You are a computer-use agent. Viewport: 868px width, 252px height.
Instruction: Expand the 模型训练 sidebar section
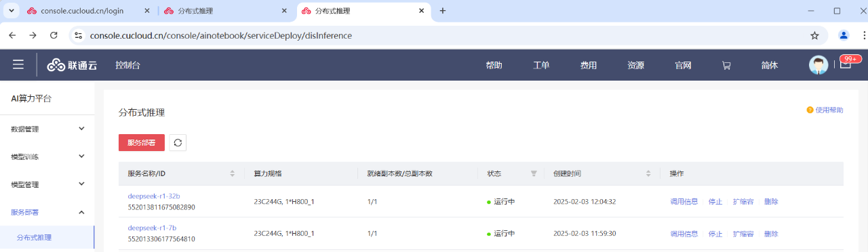click(47, 156)
